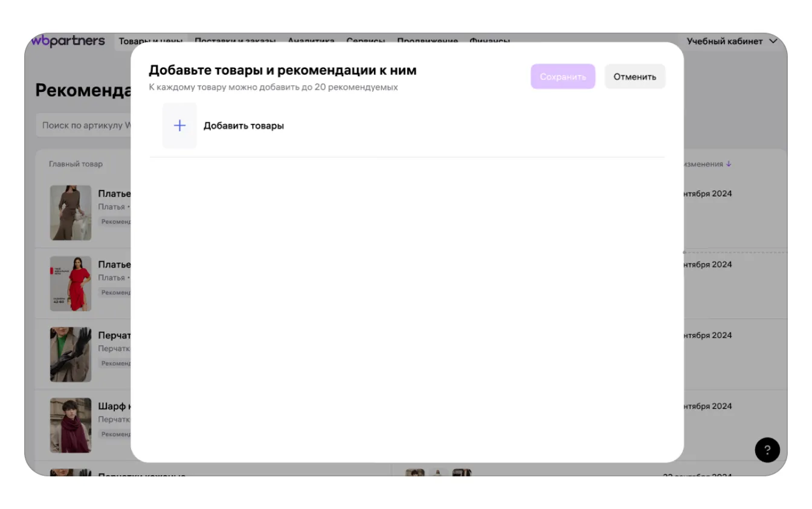812x509 pixels.
Task: Click the Главный товар column header
Action: 76,164
